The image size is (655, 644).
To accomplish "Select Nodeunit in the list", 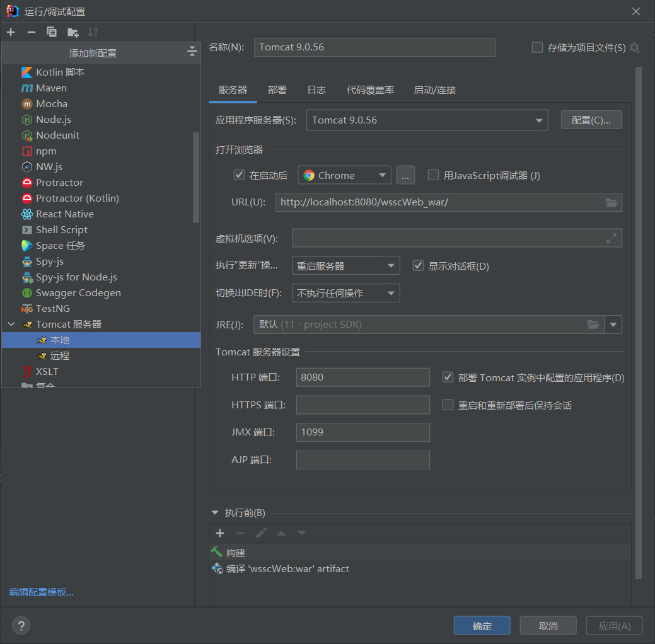I will pyautogui.click(x=101, y=135).
